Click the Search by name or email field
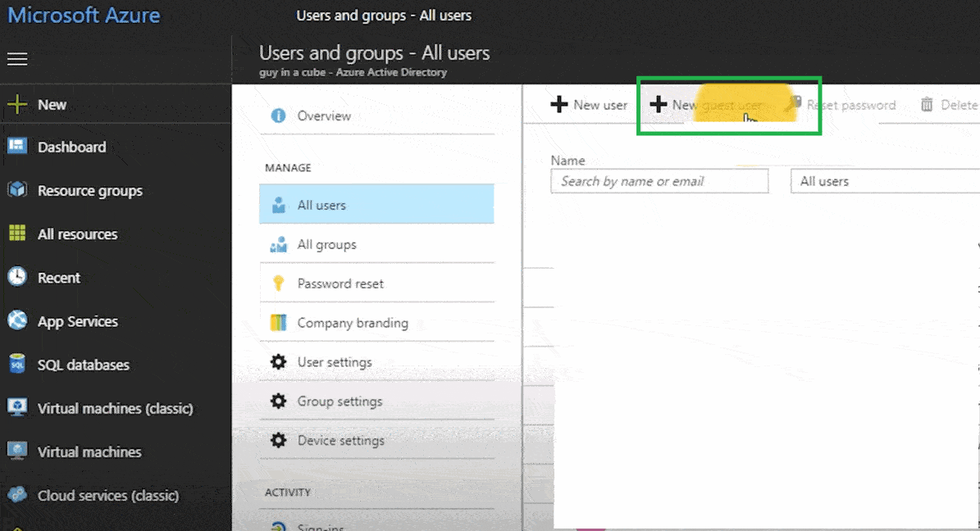Image resolution: width=980 pixels, height=531 pixels. [x=659, y=181]
